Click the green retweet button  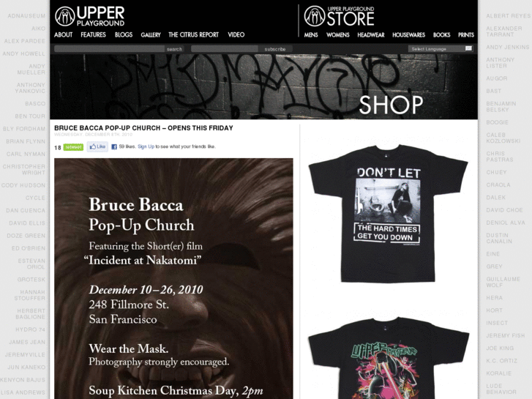(x=73, y=147)
